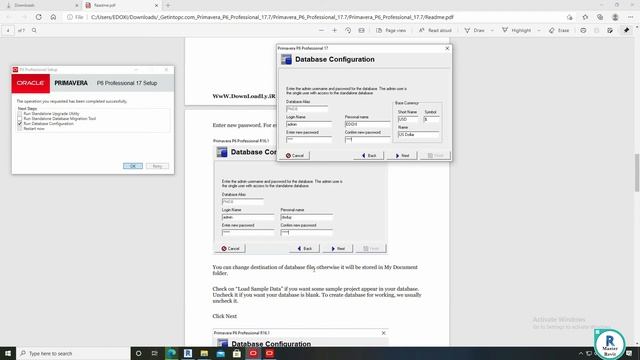Focus the Personal name field
Screen dimensions: 640x360
(367, 124)
